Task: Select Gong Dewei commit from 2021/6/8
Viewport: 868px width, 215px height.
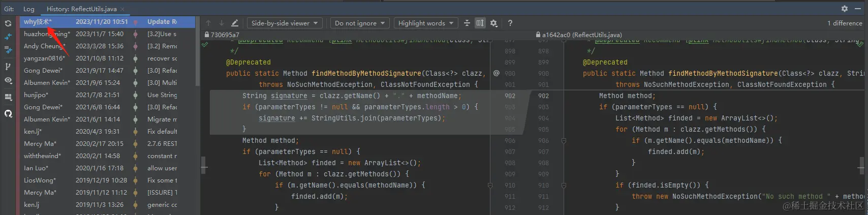Action: 107,107
